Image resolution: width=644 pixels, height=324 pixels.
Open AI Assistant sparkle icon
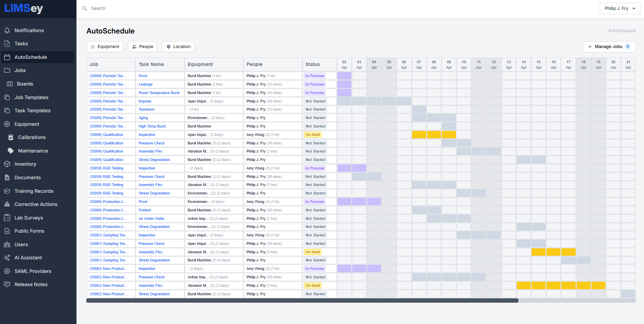[7, 258]
